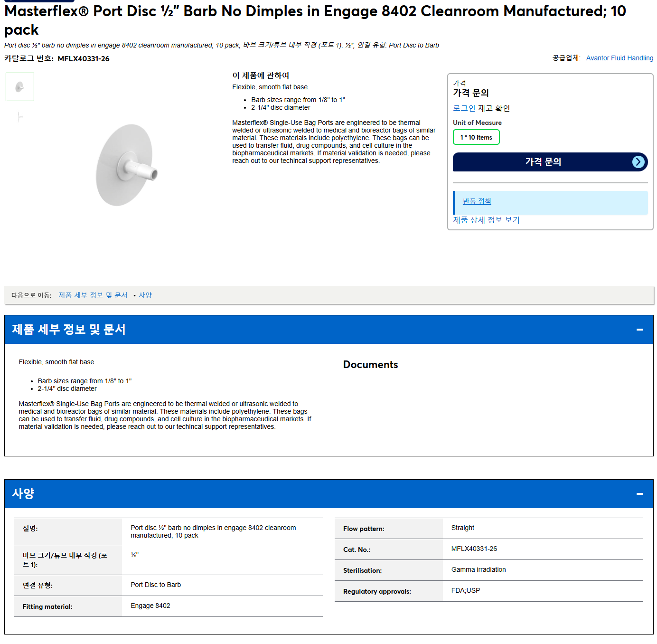This screenshot has height=644, width=657.
Task: Click the Fitting material label
Action: pyautogui.click(x=47, y=606)
